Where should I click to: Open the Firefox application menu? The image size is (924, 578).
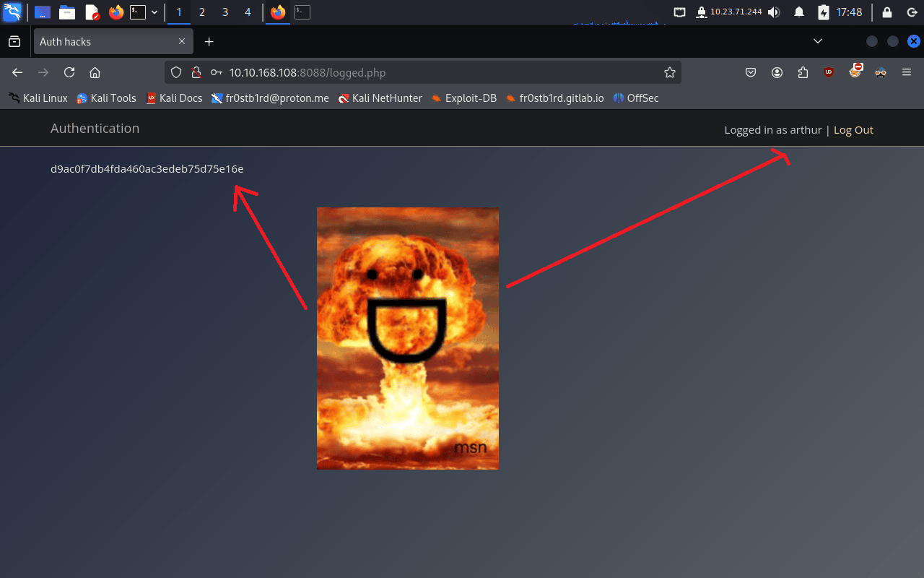pos(907,72)
